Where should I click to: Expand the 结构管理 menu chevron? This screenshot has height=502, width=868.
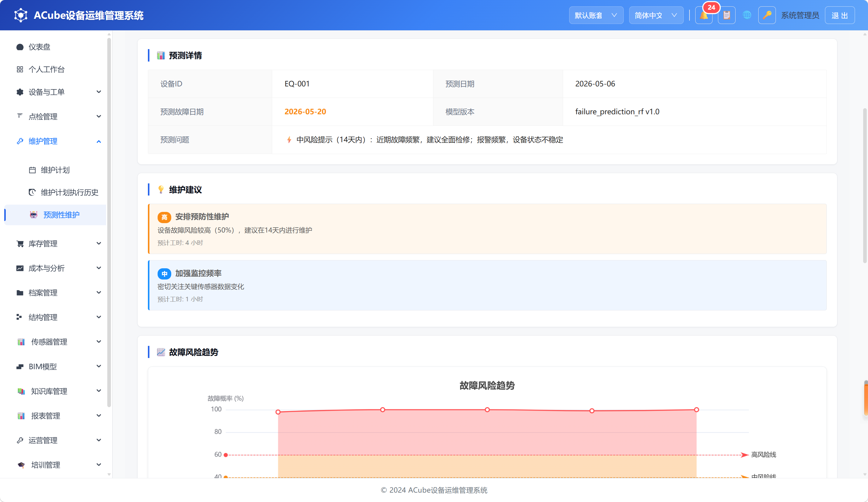pyautogui.click(x=99, y=317)
